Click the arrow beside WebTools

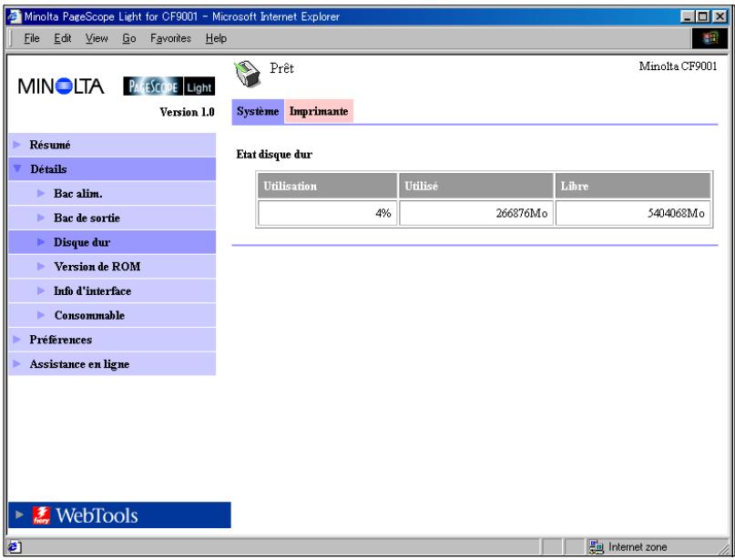19,514
